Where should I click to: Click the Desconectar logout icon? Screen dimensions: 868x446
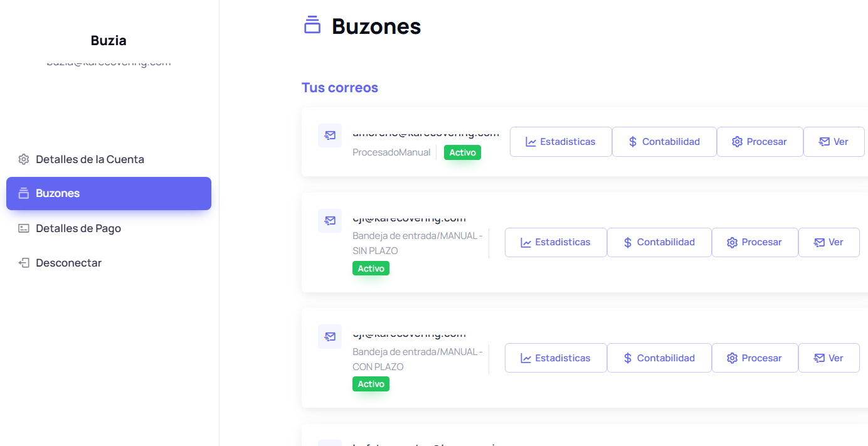[x=24, y=263]
